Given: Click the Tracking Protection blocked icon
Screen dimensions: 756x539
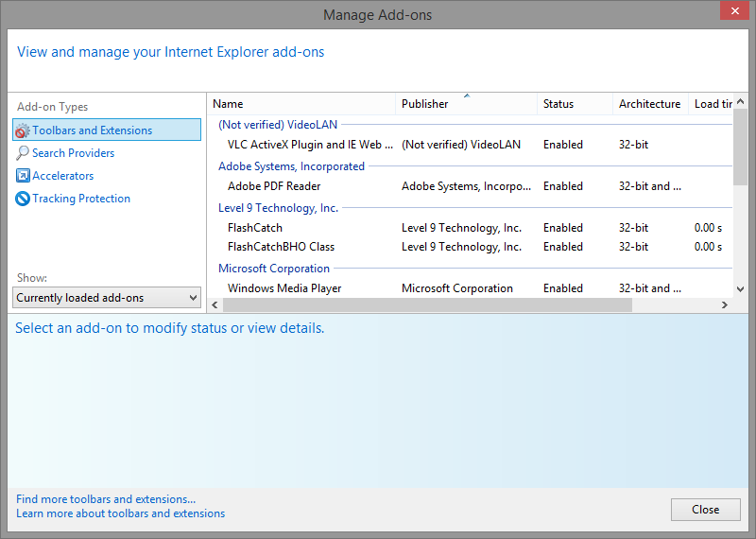Looking at the screenshot, I should pyautogui.click(x=23, y=199).
